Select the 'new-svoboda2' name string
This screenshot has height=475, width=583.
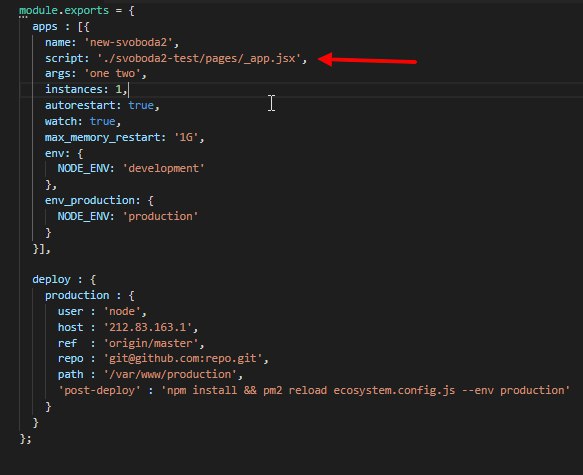(129, 42)
